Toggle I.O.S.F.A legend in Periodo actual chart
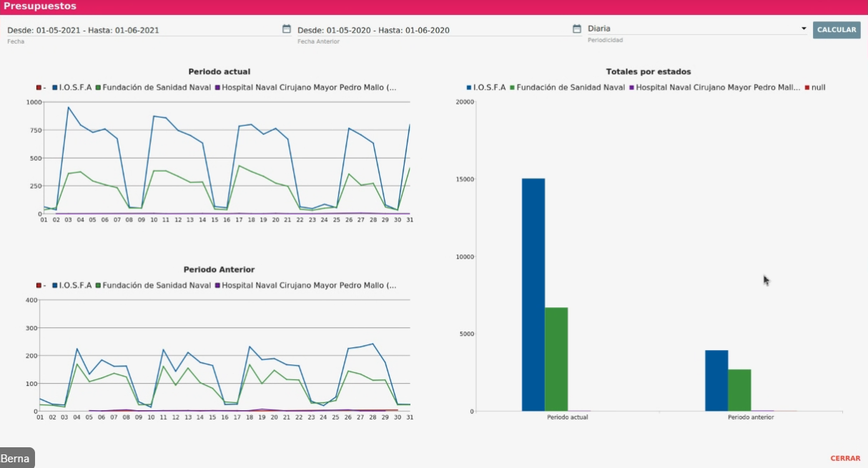The image size is (868, 468). pyautogui.click(x=71, y=87)
